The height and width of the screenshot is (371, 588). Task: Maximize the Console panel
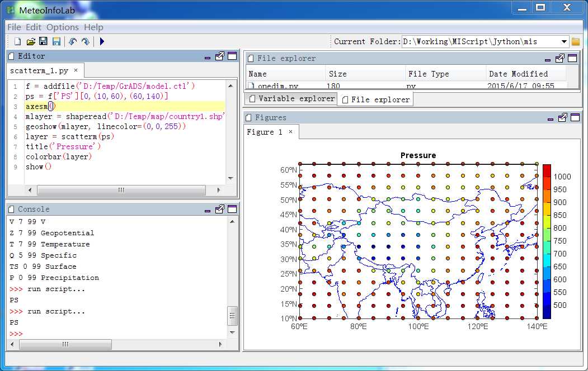click(x=233, y=210)
